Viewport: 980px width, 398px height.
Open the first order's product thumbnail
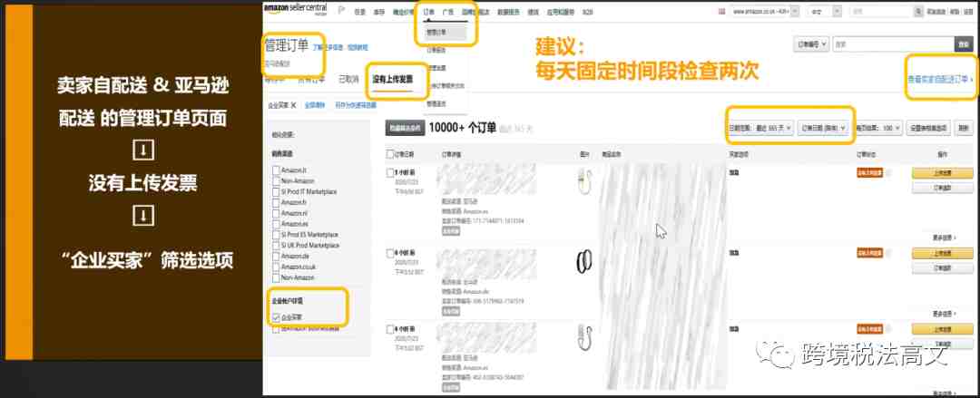583,180
